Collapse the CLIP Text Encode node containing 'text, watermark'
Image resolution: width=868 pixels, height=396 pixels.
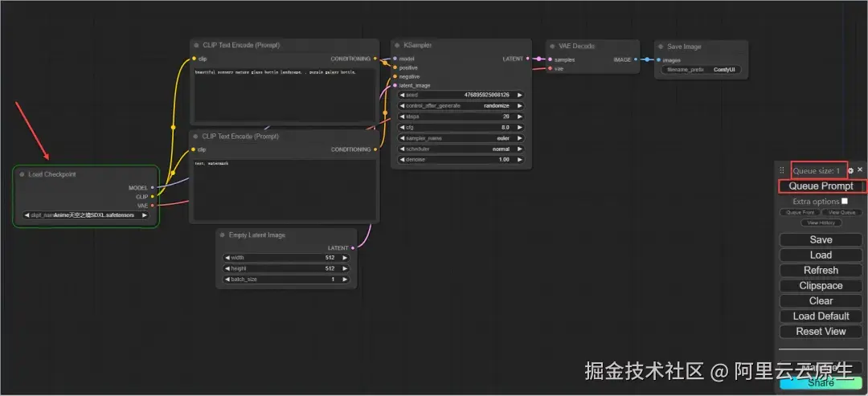coord(195,136)
